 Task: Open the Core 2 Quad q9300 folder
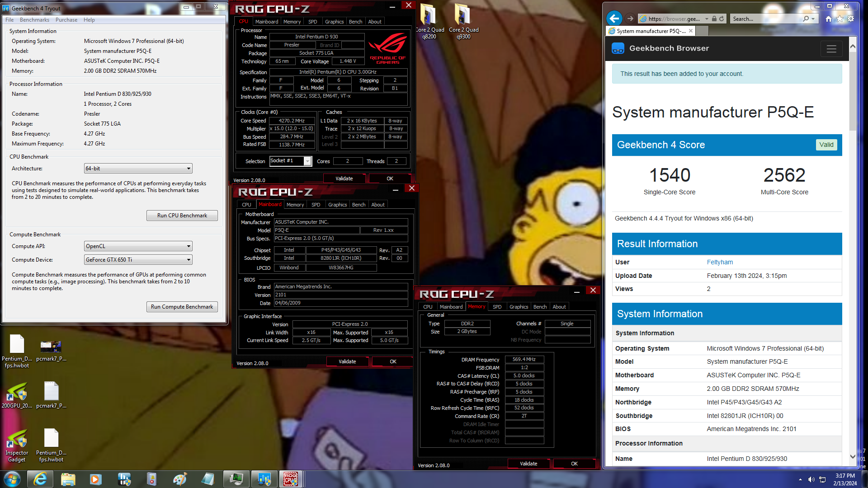click(x=463, y=22)
